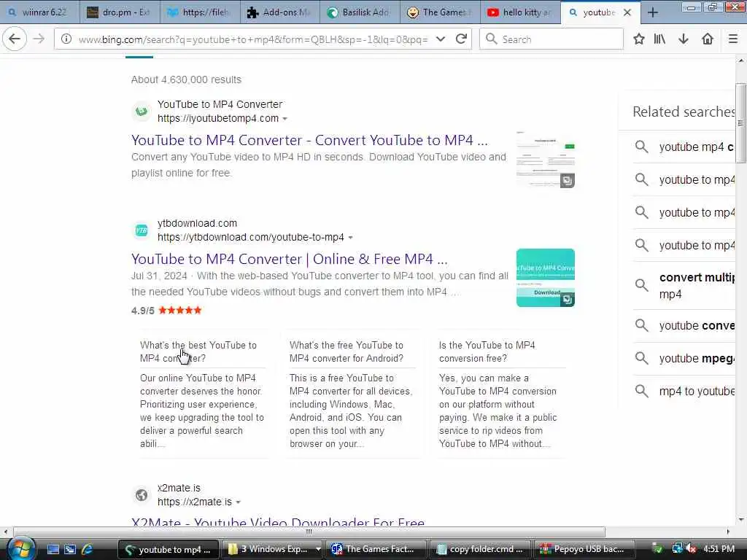
Task: Open "What's the best YouTube to MP4 converter?"
Action: pos(198,351)
